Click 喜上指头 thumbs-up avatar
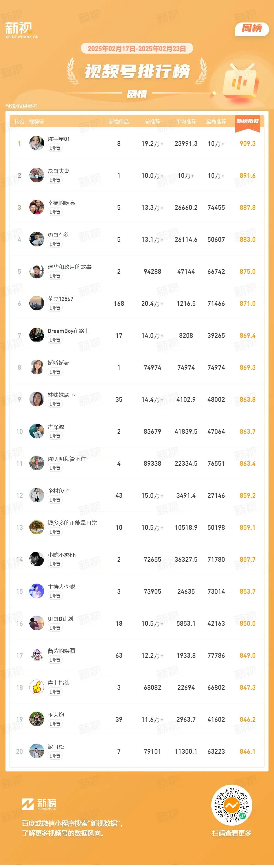 coord(37,687)
